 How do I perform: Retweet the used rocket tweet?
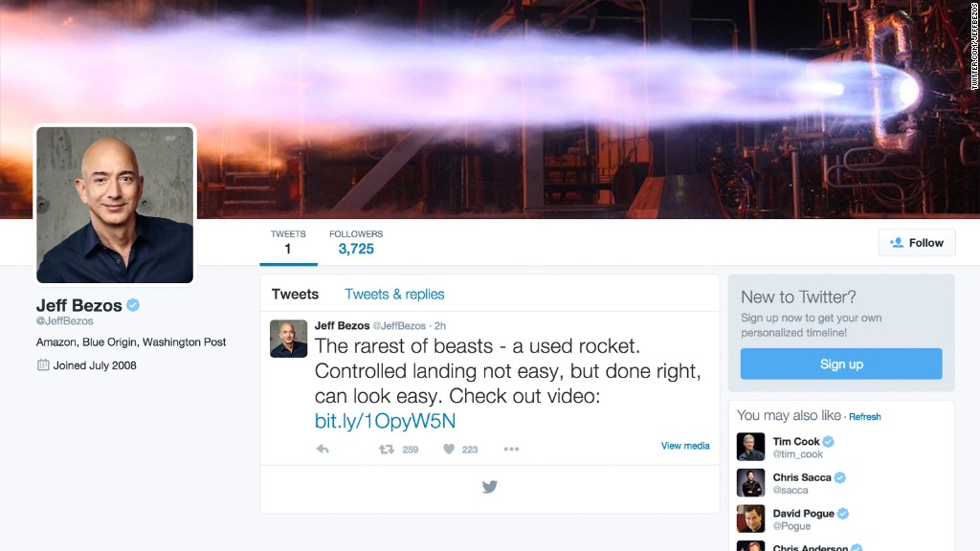387,450
